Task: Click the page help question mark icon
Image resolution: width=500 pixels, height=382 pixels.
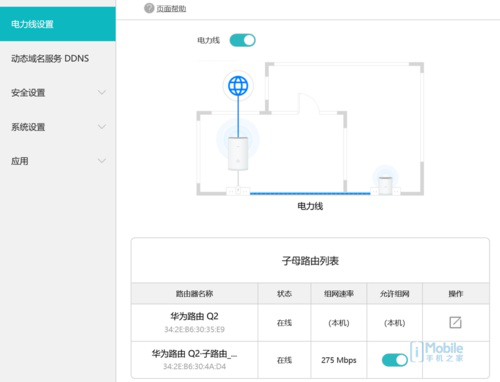Action: (x=149, y=8)
